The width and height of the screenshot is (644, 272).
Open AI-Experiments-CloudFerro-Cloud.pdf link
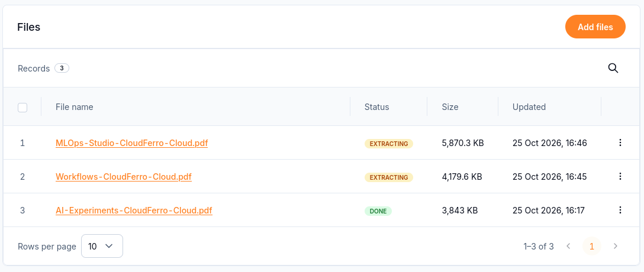134,211
